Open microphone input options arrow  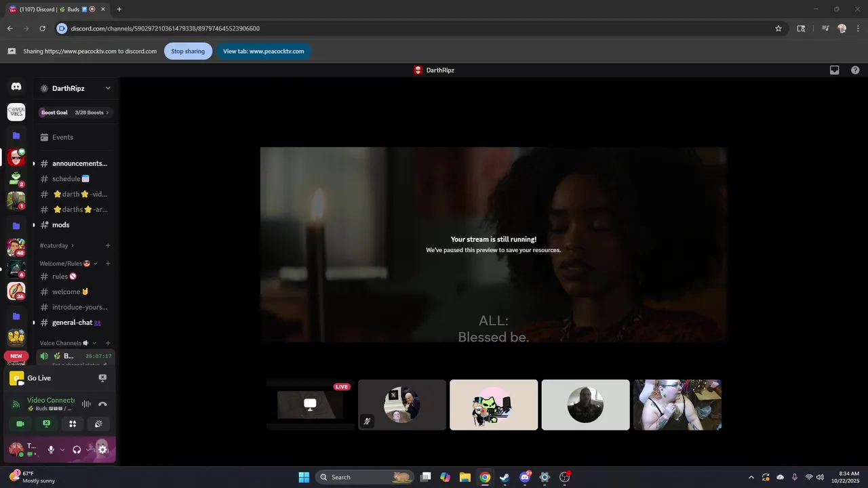pos(62,449)
